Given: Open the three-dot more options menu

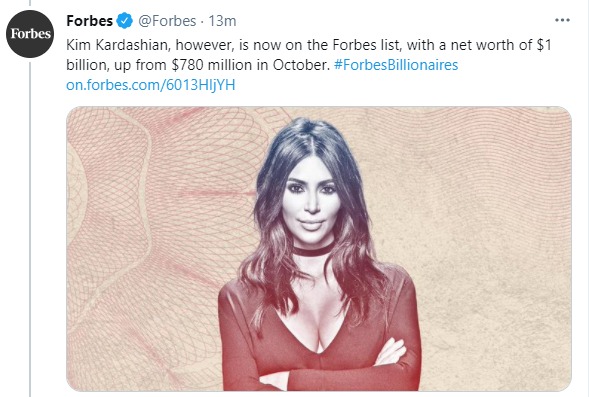Looking at the screenshot, I should pyautogui.click(x=562, y=20).
